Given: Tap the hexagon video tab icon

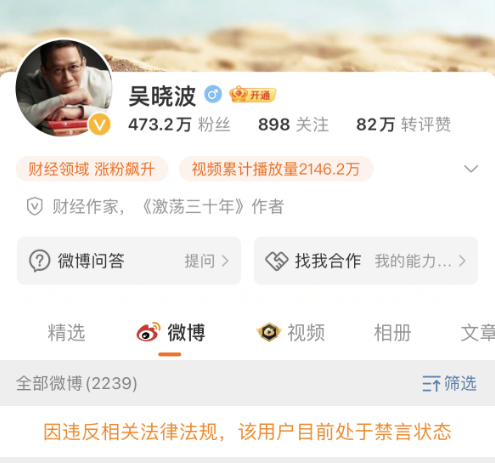Looking at the screenshot, I should pyautogui.click(x=269, y=332).
